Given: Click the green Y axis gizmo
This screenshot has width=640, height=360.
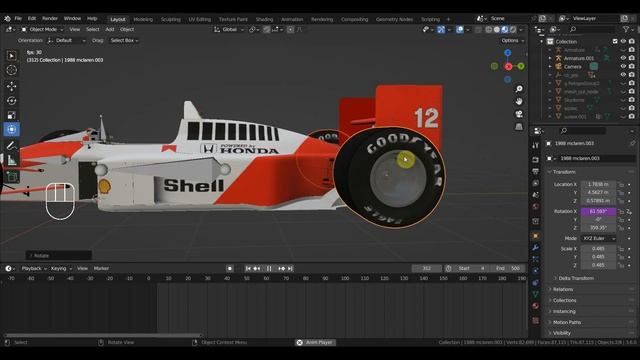Looking at the screenshot, I should coord(521,66).
